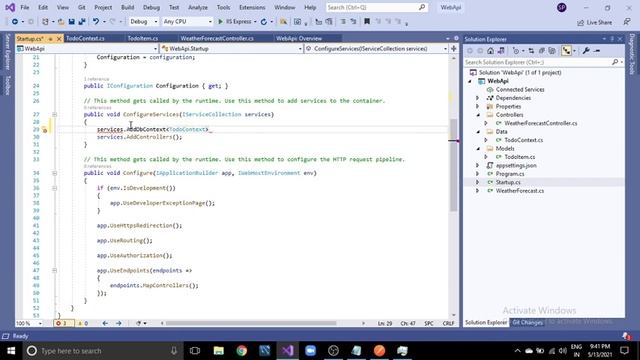Image resolution: width=640 pixels, height=360 pixels.
Task: Click the New Project toolbar icon
Action: point(45,22)
